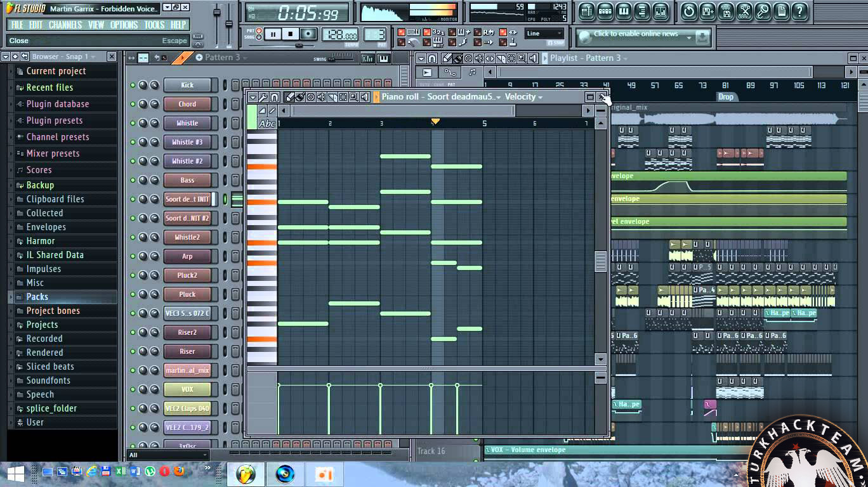Select Slice tool in Piano roll

tap(332, 97)
